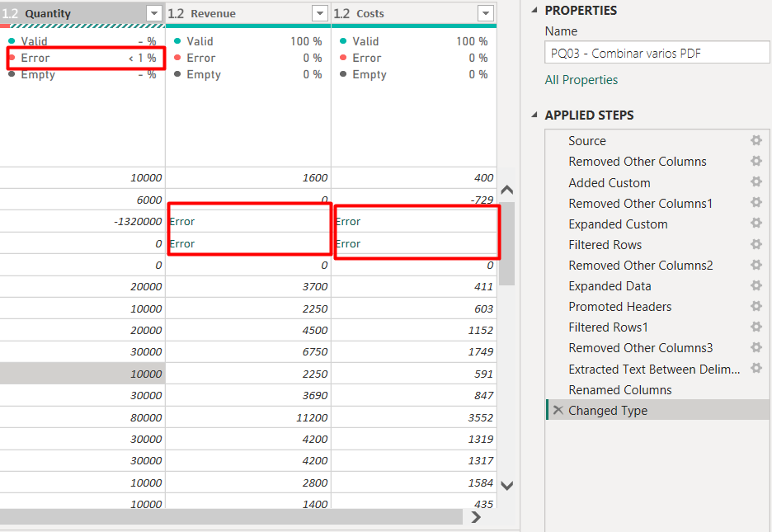Edit the query Name text field
Screen dimensions: 772x532
tap(657, 54)
